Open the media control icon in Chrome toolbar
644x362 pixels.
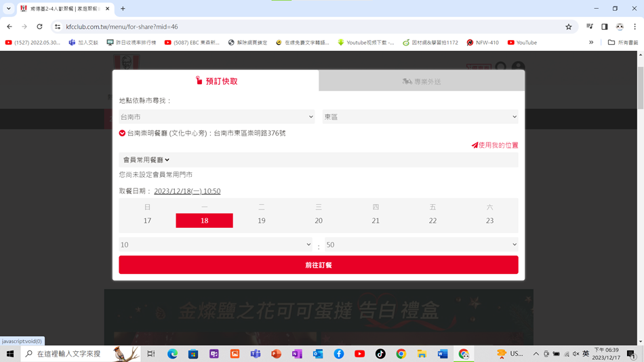pos(590,26)
